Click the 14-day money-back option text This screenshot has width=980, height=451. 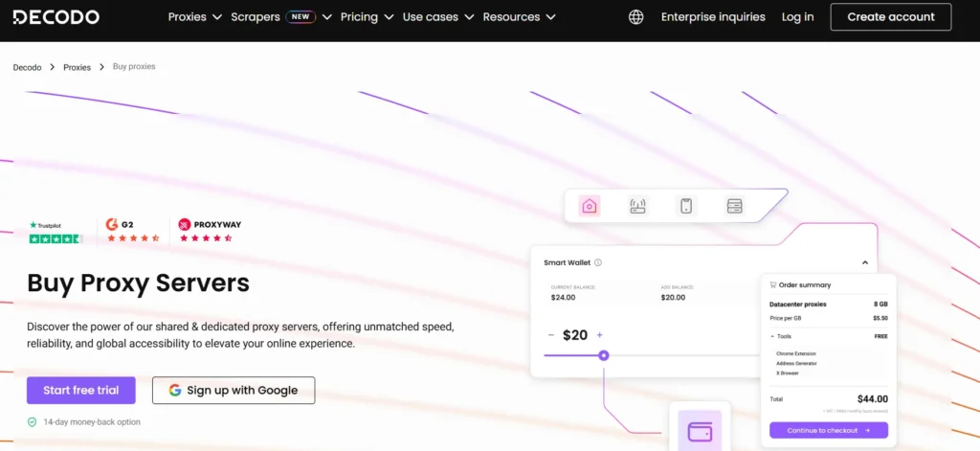[x=92, y=422]
